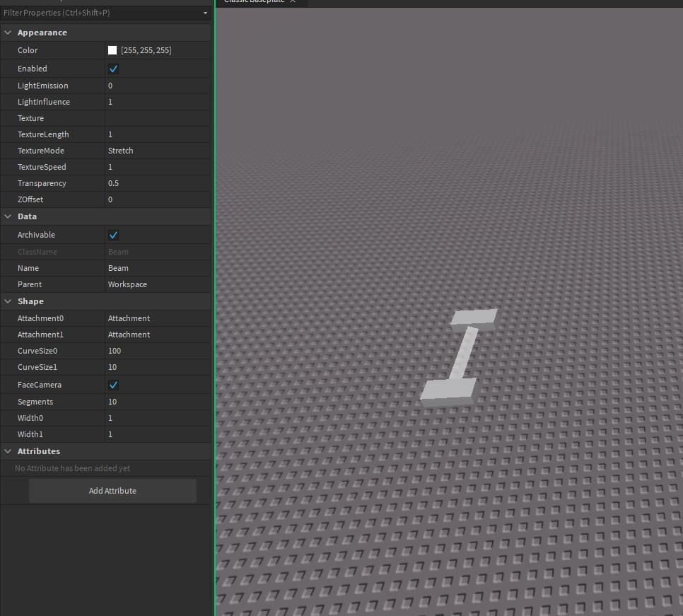This screenshot has width=683, height=616.
Task: Open the white Color swatch picker
Action: (x=112, y=50)
